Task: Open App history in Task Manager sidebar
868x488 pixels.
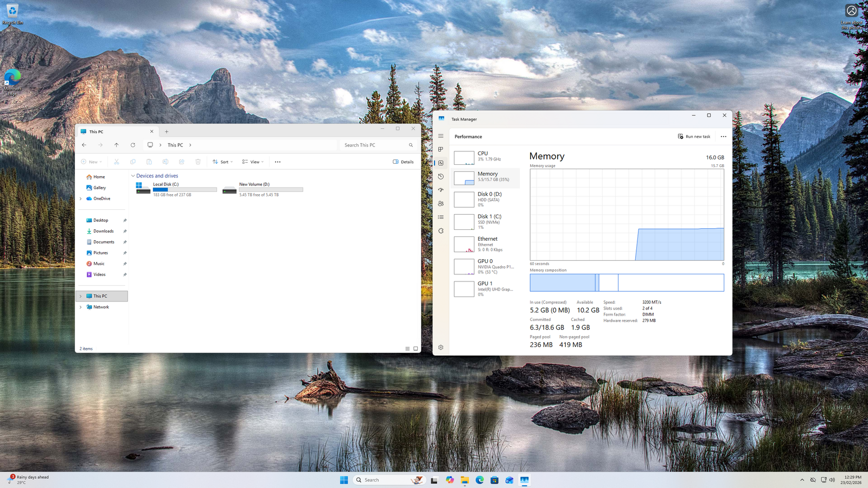Action: click(441, 176)
